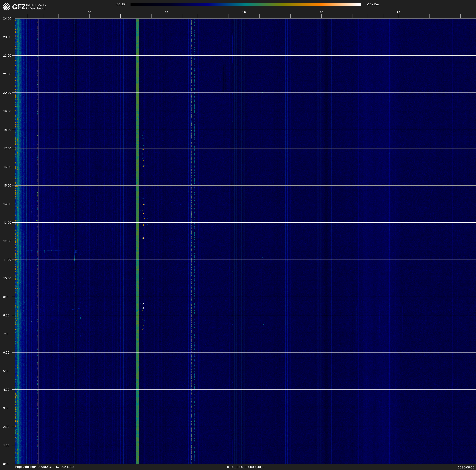Screen dimensions: 476x470
Task: Click the 1.5 frequency axis label
Action: (x=244, y=12)
